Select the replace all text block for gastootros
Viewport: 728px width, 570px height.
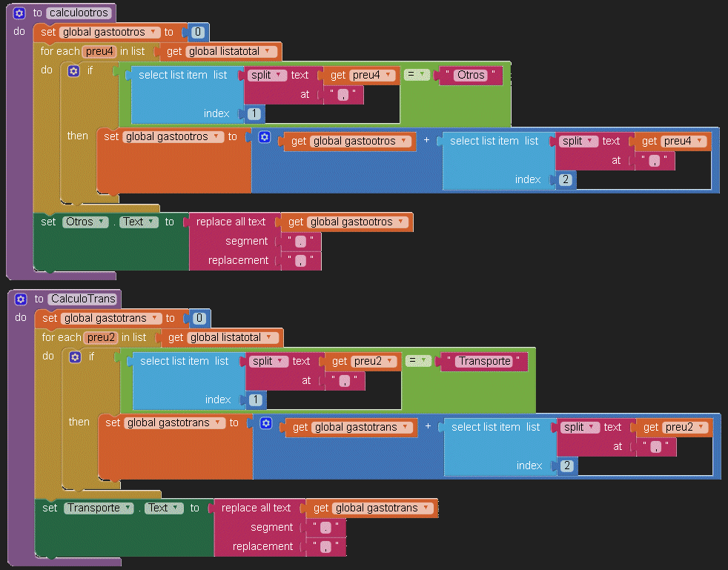click(231, 222)
